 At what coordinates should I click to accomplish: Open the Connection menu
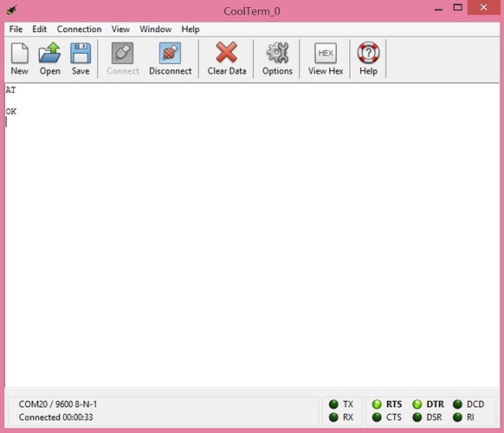click(79, 29)
